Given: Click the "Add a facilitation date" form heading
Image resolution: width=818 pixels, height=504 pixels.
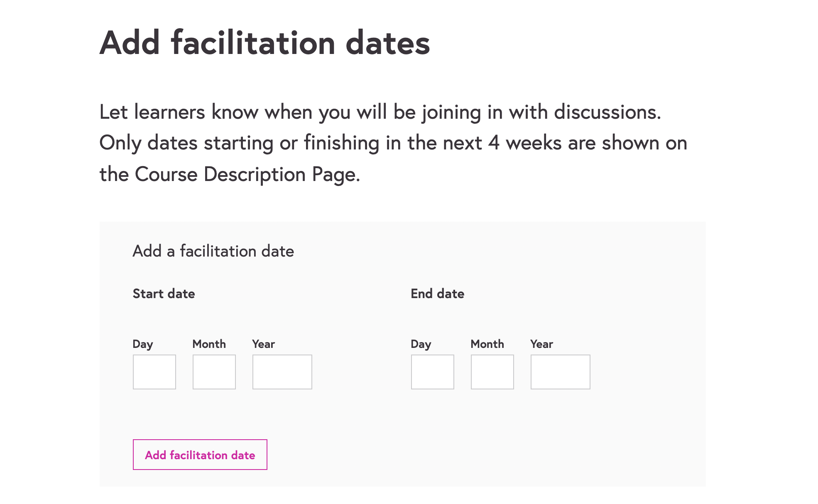Looking at the screenshot, I should click(213, 251).
